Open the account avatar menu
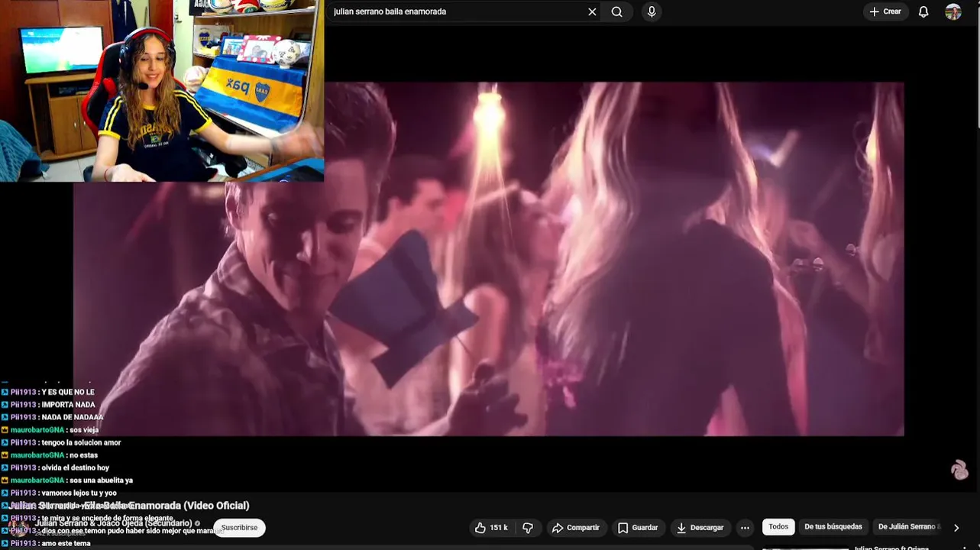Viewport: 980px width, 550px height. point(953,11)
